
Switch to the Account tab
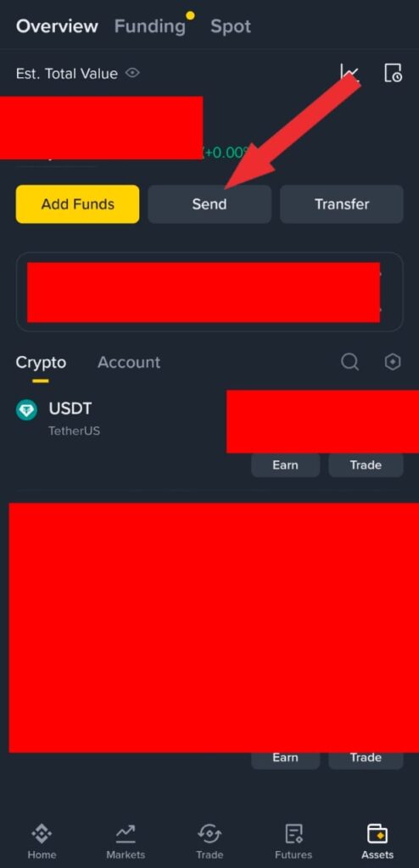pyautogui.click(x=129, y=362)
